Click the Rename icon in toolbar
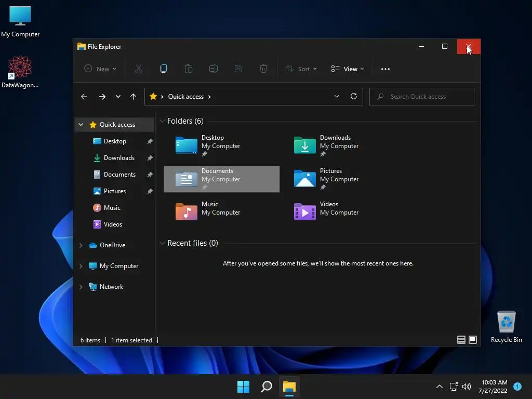 [x=214, y=69]
